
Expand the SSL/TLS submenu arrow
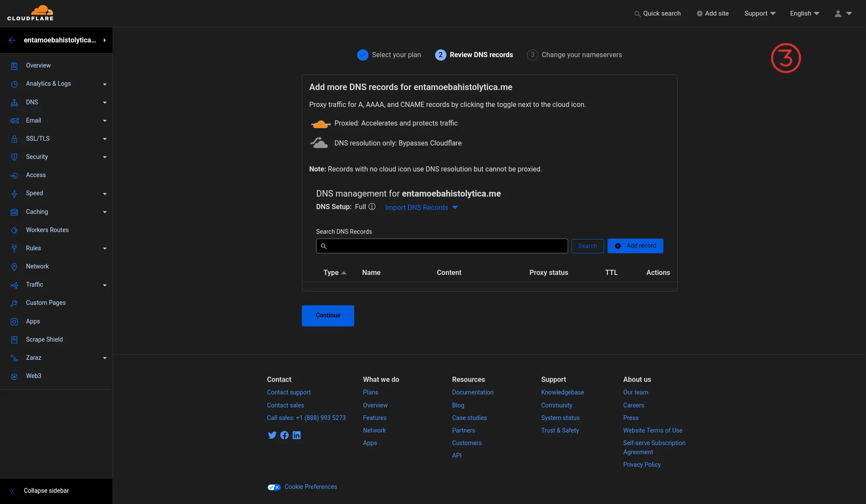105,139
